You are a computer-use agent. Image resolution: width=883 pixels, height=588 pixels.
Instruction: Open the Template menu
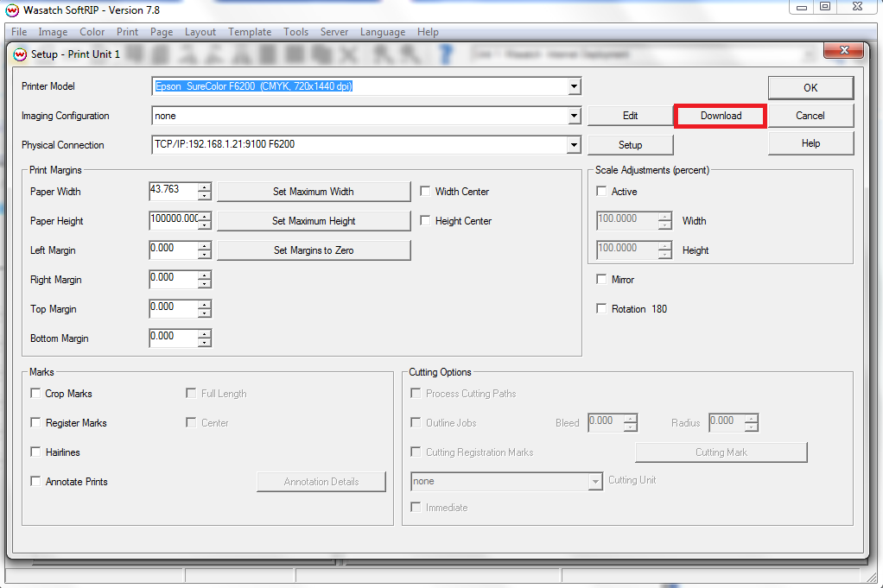pyautogui.click(x=250, y=32)
